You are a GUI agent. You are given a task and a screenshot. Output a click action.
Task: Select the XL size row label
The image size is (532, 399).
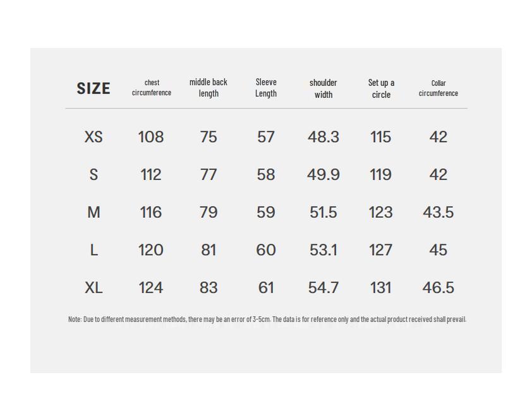pyautogui.click(x=94, y=288)
